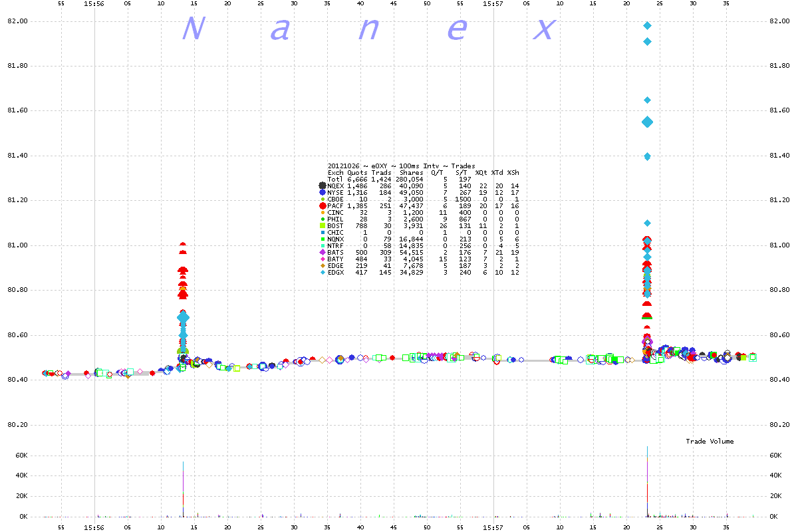Click the PHIL green dot legend marker
This screenshot has height=532, width=798.
tap(323, 219)
